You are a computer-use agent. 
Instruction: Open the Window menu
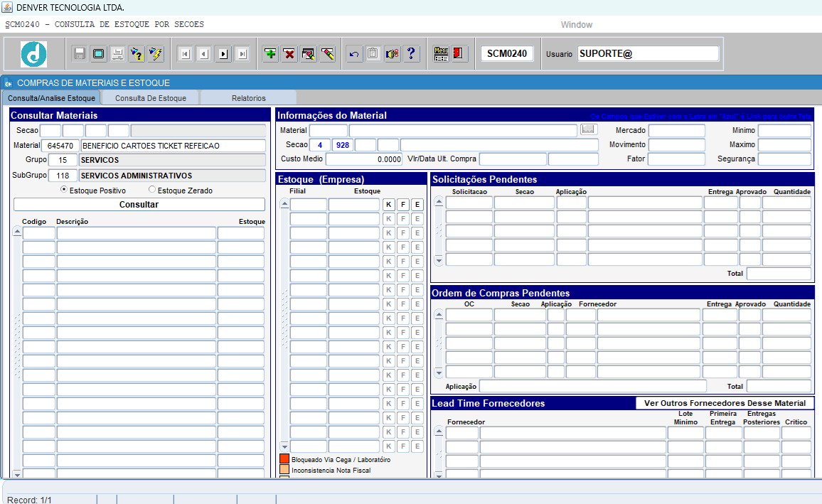point(577,25)
